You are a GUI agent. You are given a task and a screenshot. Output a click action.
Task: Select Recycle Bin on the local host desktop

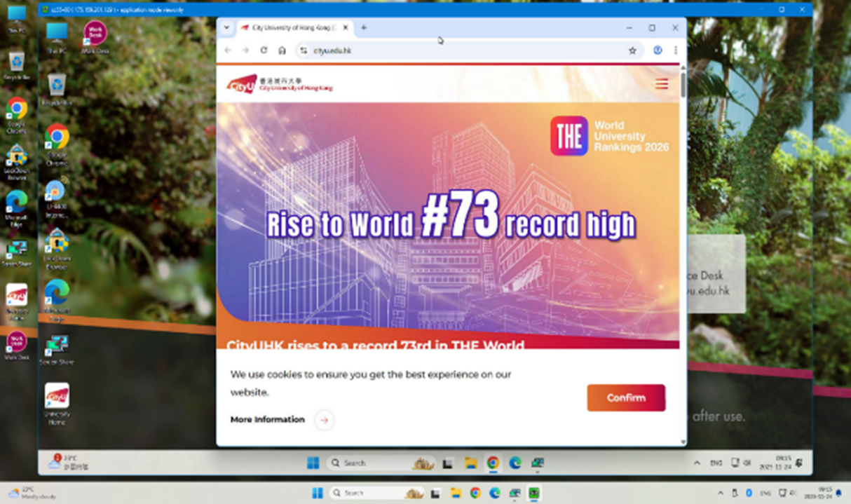(16, 66)
